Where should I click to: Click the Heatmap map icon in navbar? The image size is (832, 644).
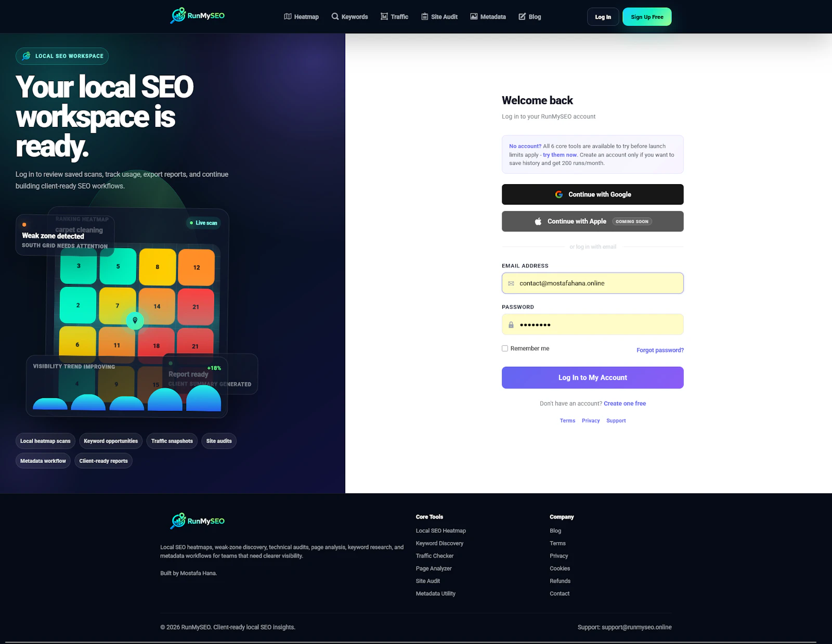click(x=288, y=17)
